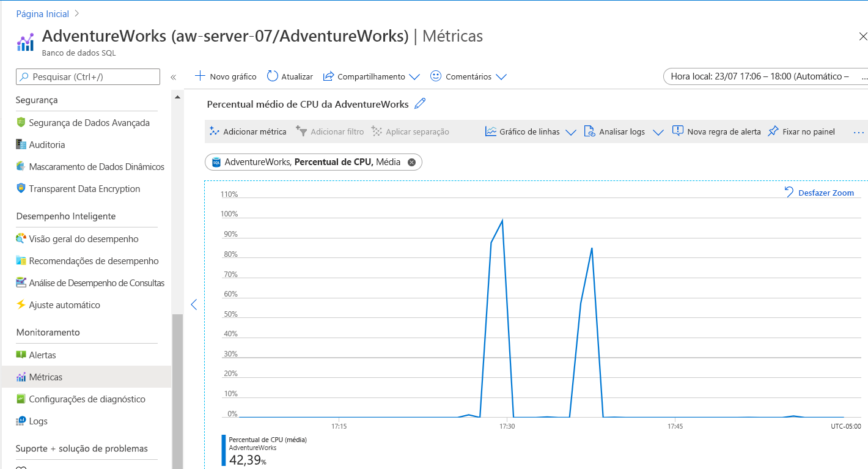Click the Recomendações de desempenho icon
This screenshot has width=868, height=469.
coord(21,260)
